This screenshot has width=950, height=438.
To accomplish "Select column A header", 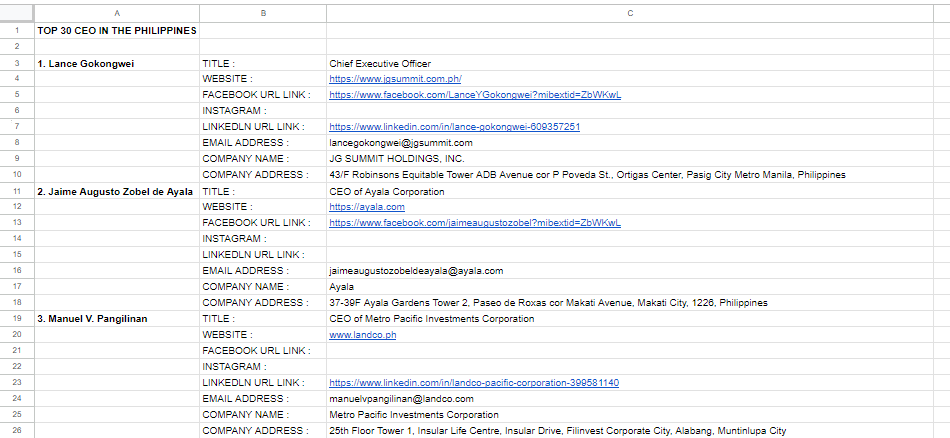I will click(x=117, y=13).
